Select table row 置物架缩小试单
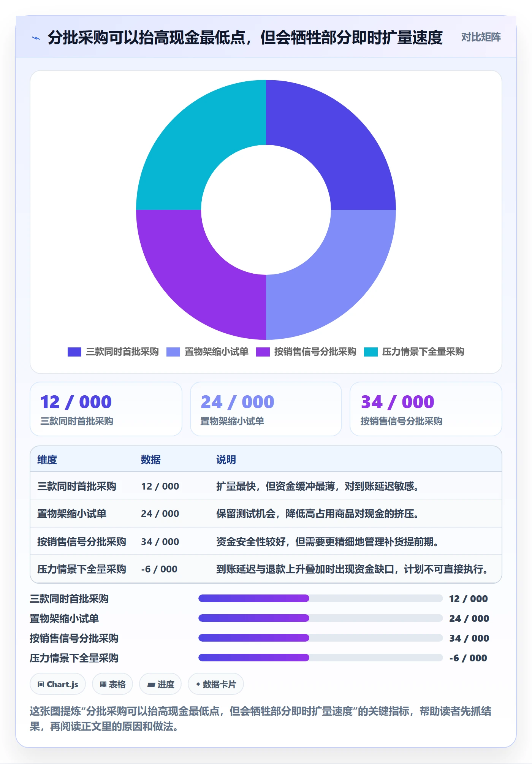 point(266,514)
